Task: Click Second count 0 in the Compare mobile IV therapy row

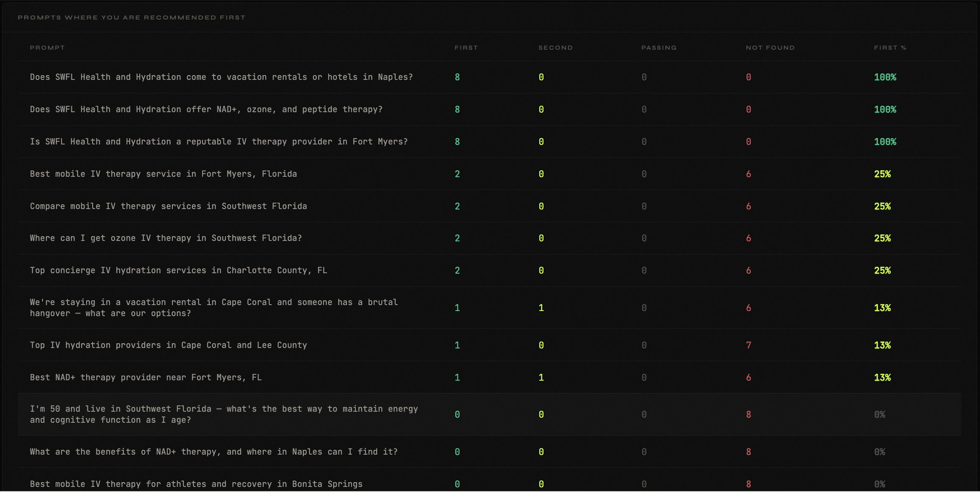Action: point(541,206)
